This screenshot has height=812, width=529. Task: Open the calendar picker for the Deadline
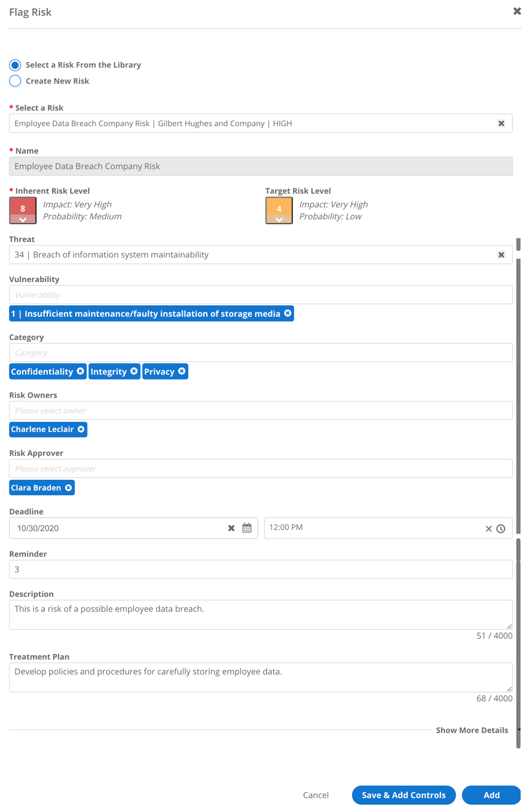click(247, 528)
